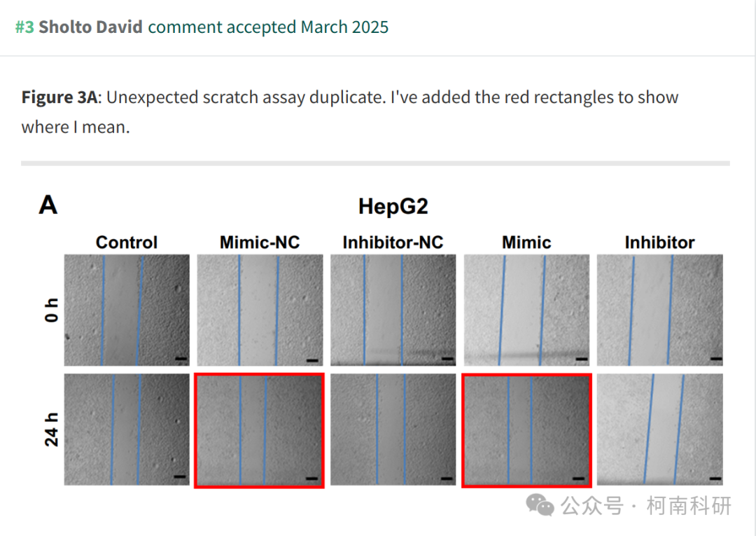Select the Mimic 0 h scratch image
Screen dimensions: 756x536
click(526, 310)
